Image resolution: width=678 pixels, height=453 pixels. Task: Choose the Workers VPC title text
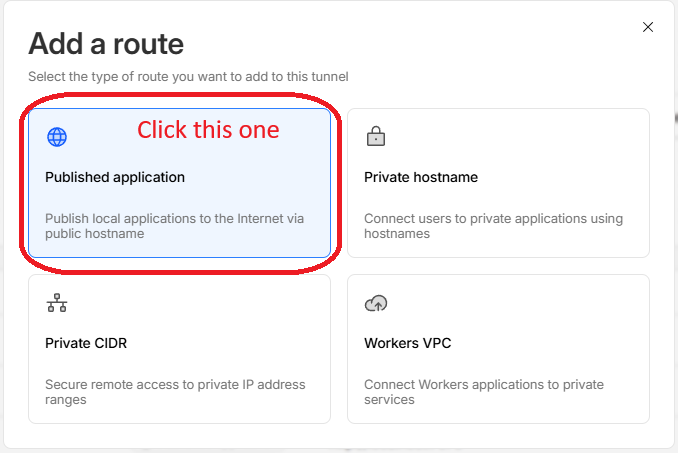(x=408, y=343)
